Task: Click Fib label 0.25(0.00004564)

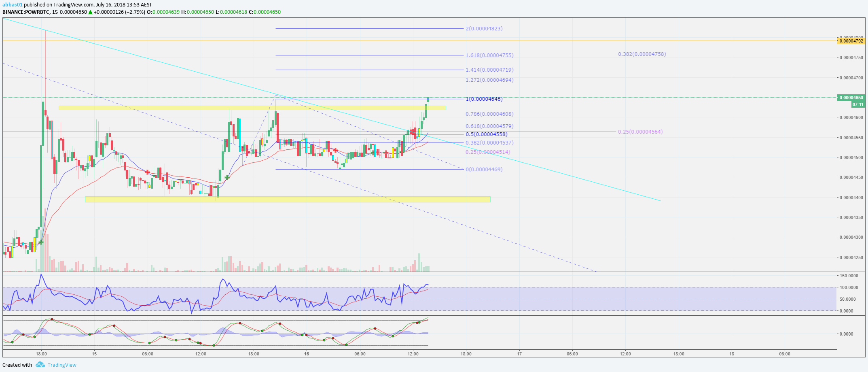Action: [x=640, y=132]
